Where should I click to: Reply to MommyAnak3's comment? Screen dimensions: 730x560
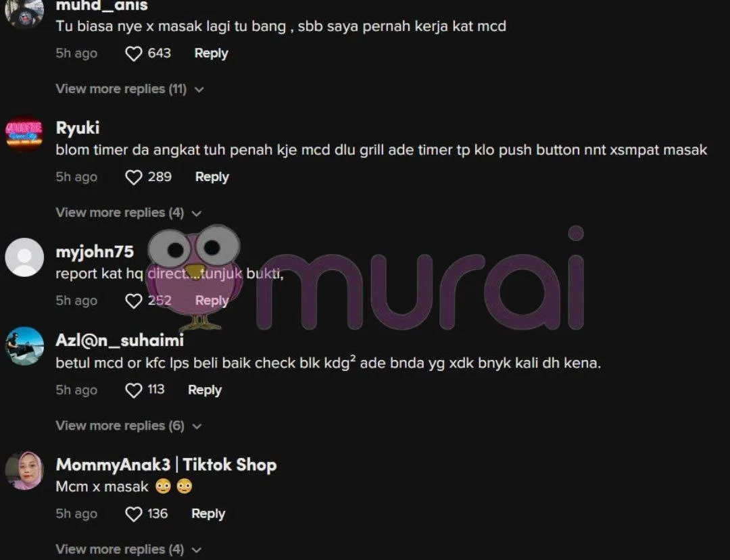208,514
